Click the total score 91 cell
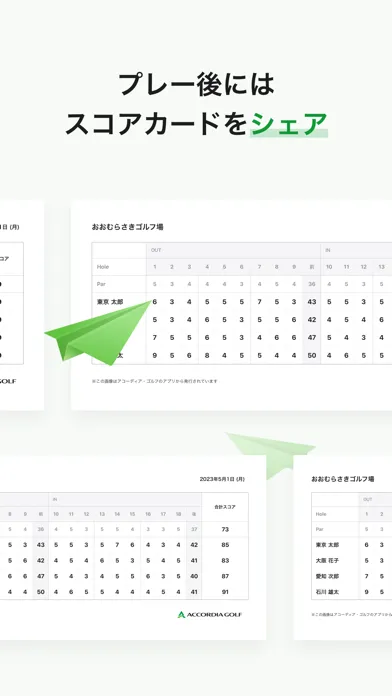Screen dimensions: 392x696 (225, 592)
